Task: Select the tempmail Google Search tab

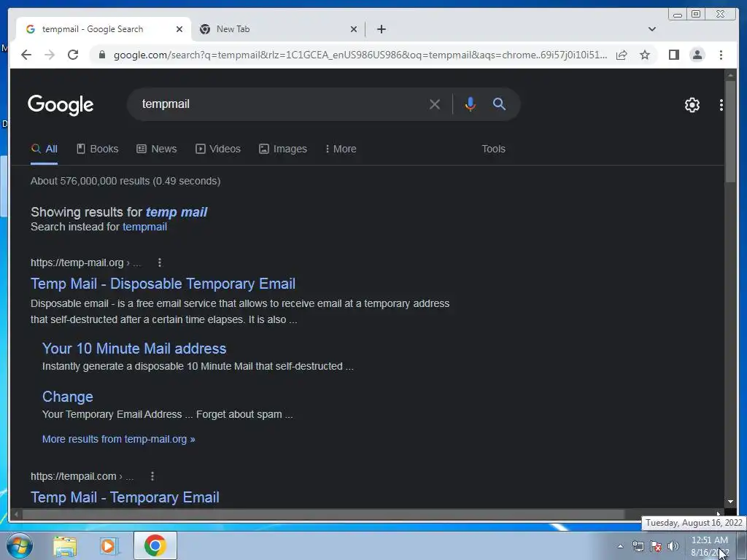Action: click(x=104, y=29)
